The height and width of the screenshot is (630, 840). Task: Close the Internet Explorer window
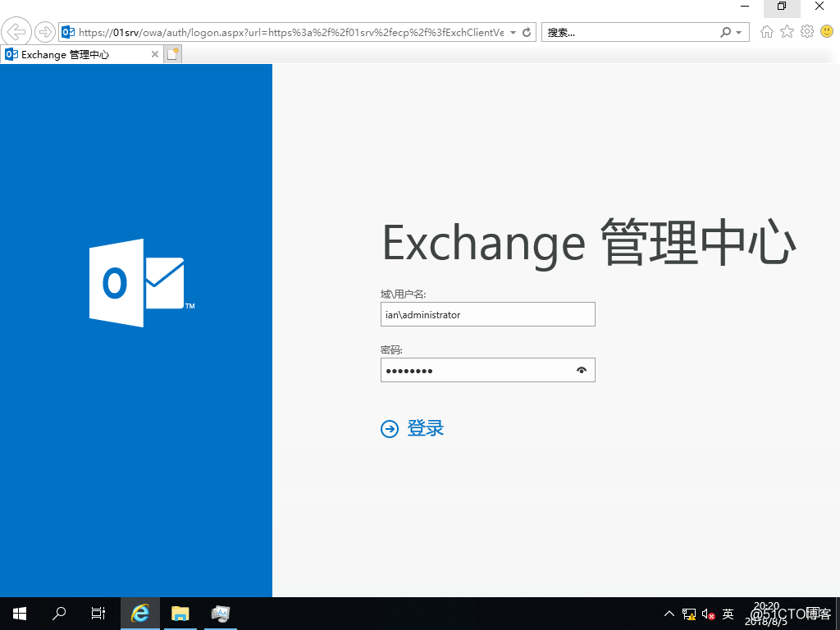tap(819, 7)
